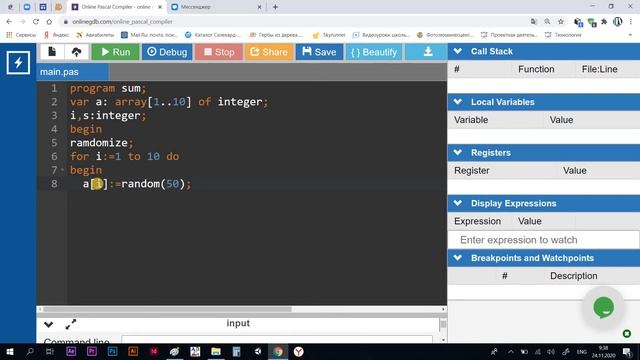Open the green chat bubble widget
Screen dimensions: 640x360
point(604,307)
